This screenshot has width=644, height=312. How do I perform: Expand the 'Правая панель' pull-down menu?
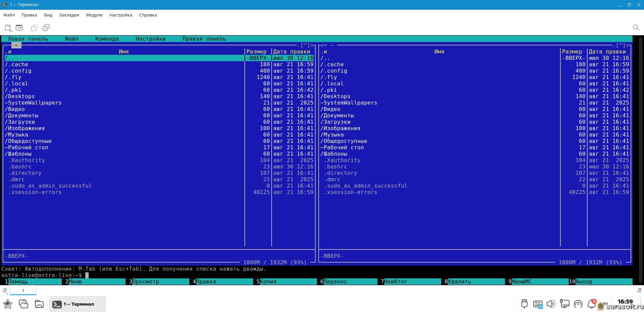[x=204, y=39]
